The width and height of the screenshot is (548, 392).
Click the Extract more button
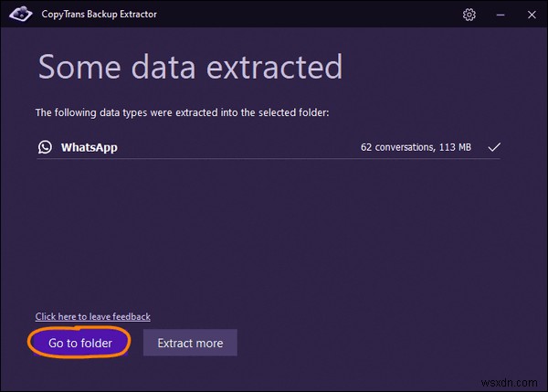click(190, 343)
